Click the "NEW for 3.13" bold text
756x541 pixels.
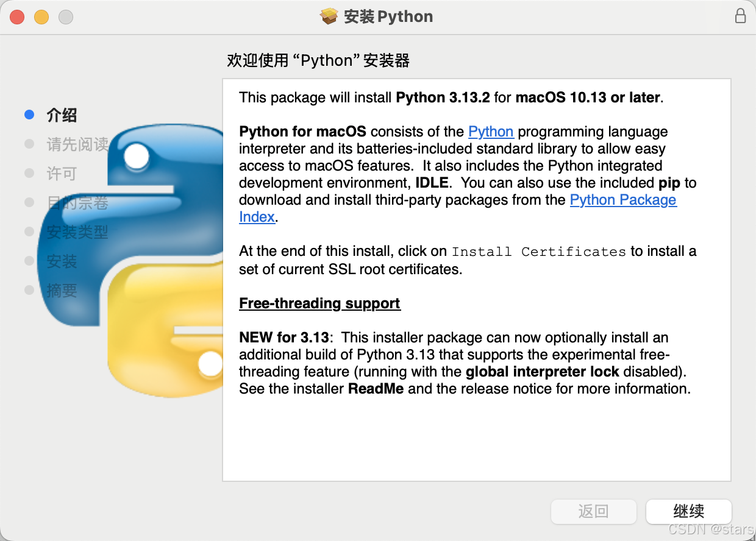(x=284, y=338)
